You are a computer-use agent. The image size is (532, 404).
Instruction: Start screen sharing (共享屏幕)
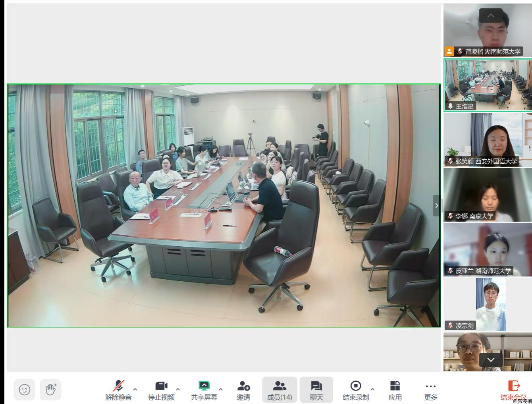(x=204, y=390)
